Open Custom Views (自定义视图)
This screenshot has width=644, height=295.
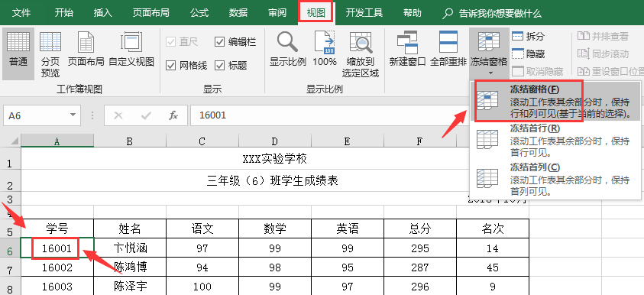pos(131,50)
